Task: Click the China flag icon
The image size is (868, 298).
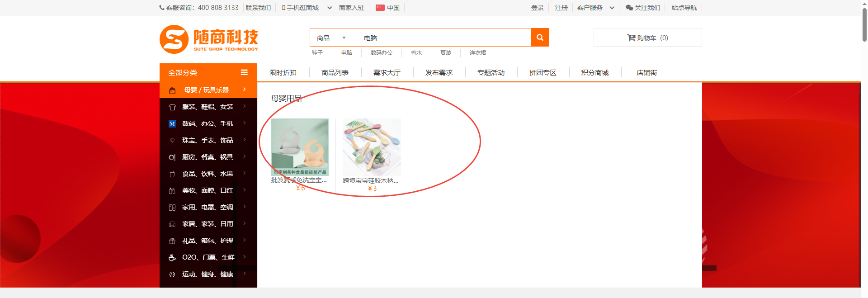Action: (380, 8)
